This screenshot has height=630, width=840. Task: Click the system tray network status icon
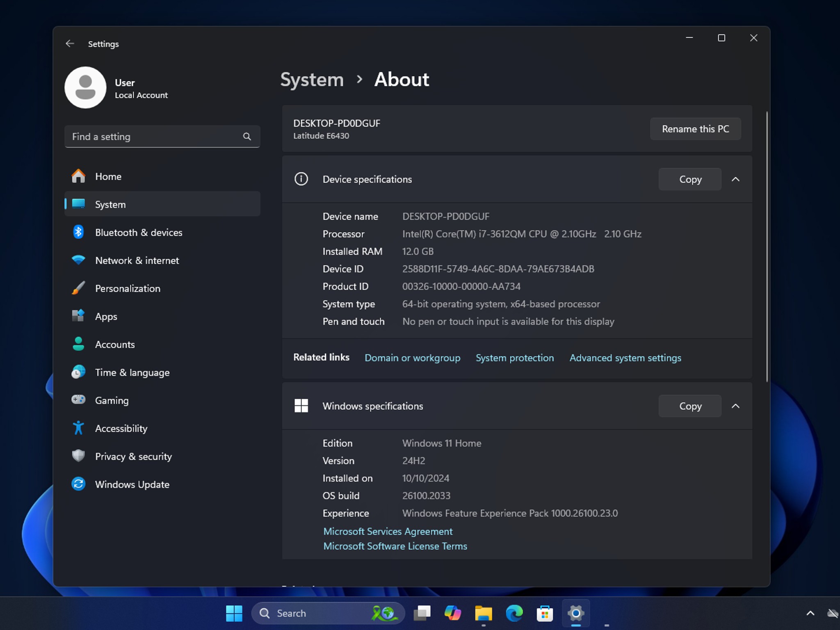pos(833,613)
